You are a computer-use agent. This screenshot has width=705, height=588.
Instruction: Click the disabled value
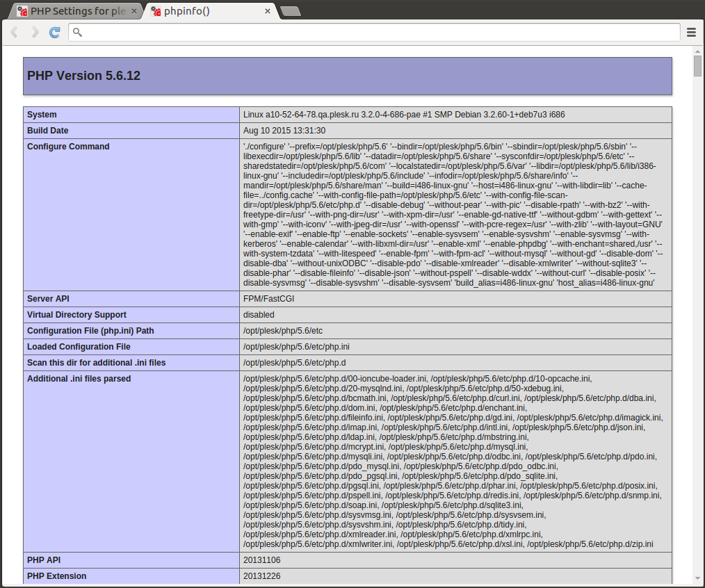[x=259, y=315]
